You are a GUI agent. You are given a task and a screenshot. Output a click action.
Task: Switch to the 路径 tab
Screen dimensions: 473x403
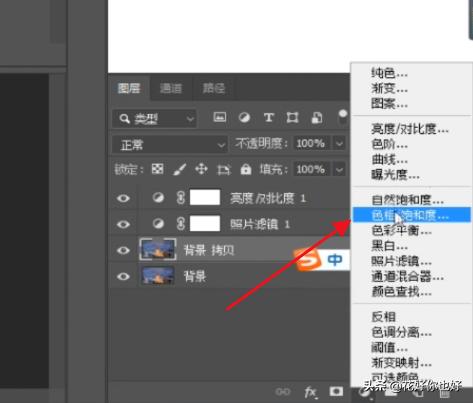point(214,88)
